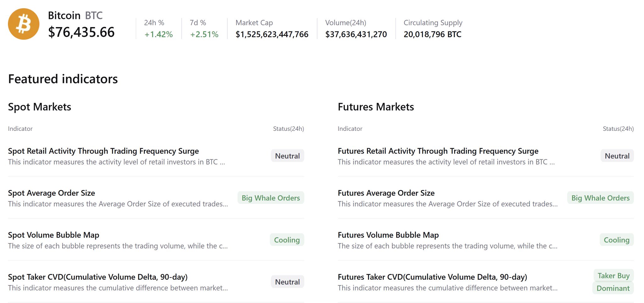Click the Neutral badge for Spot Taker CVD
This screenshot has height=303, width=644.
(x=287, y=282)
